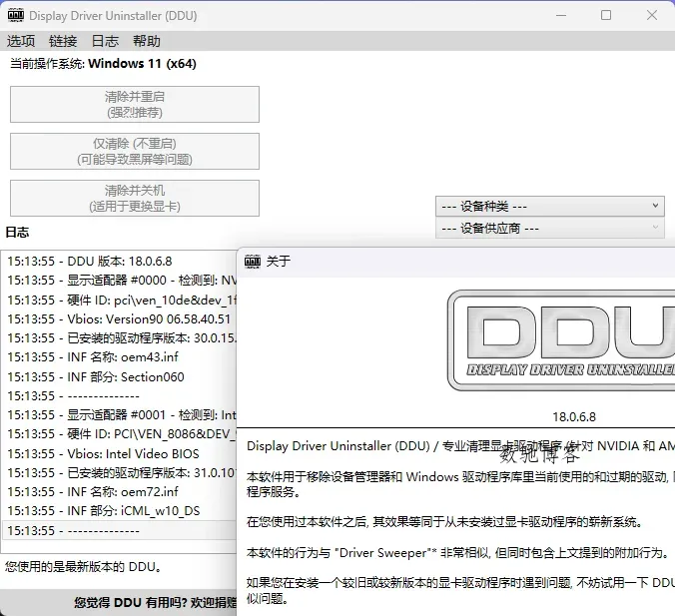Screen dimensions: 675x616
Task: Click the large DDU logo image
Action: 561,340
